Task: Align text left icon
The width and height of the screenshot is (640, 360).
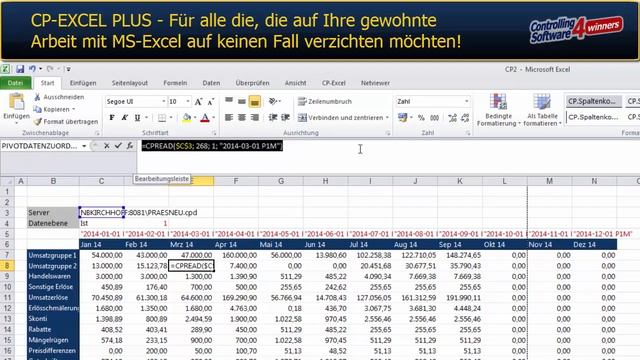Action: tap(229, 118)
